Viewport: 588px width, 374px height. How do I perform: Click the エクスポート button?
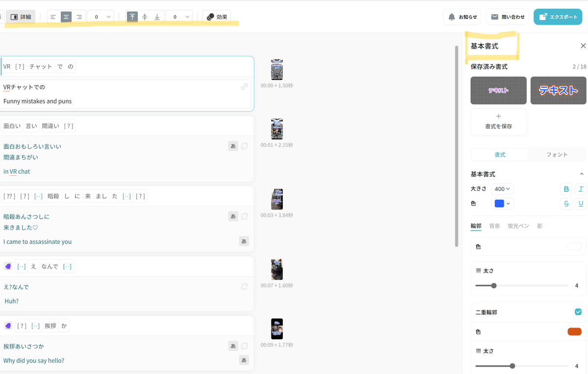pos(558,17)
